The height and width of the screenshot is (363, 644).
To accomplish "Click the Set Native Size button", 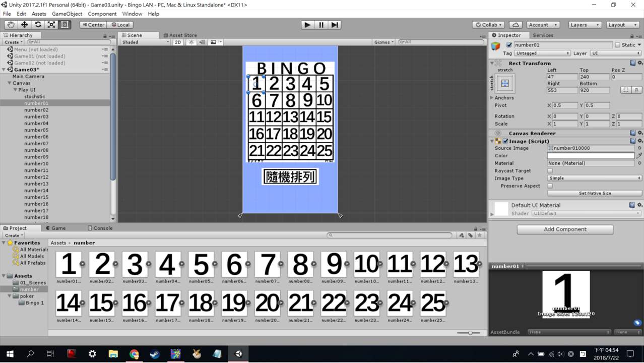I will [595, 193].
